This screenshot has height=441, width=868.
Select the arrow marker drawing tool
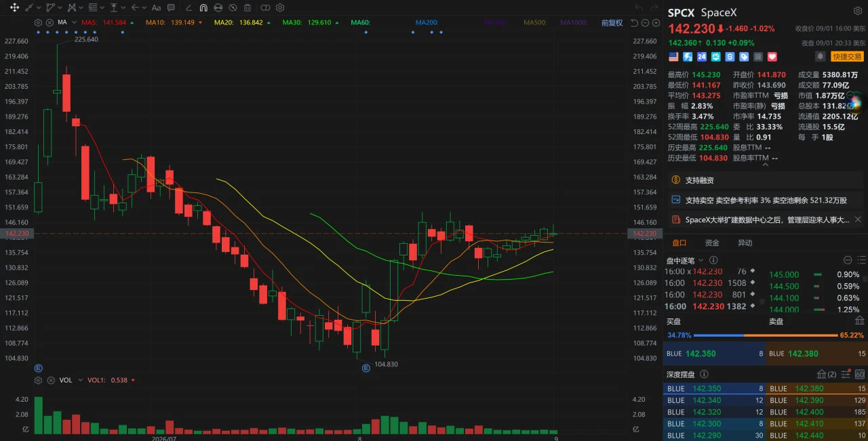coord(135,7)
